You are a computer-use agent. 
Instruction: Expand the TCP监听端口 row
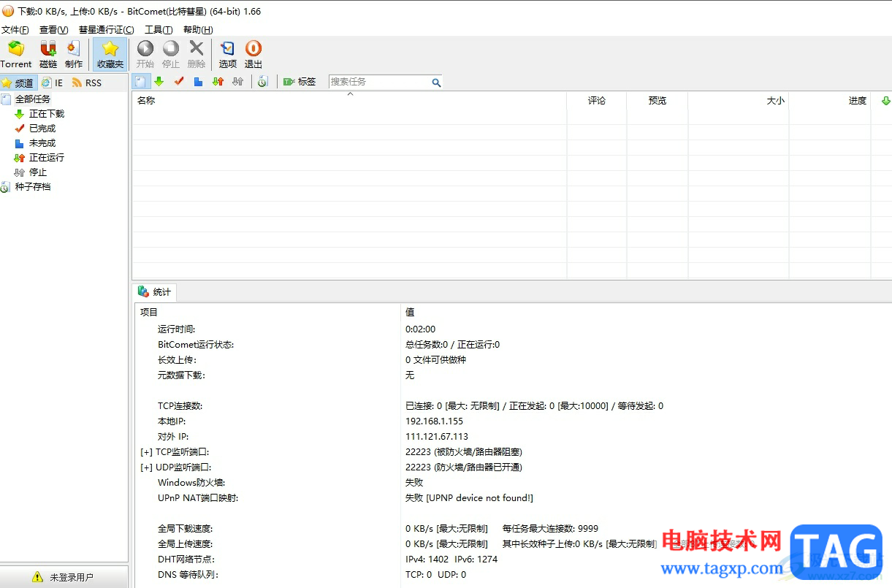[x=146, y=452]
